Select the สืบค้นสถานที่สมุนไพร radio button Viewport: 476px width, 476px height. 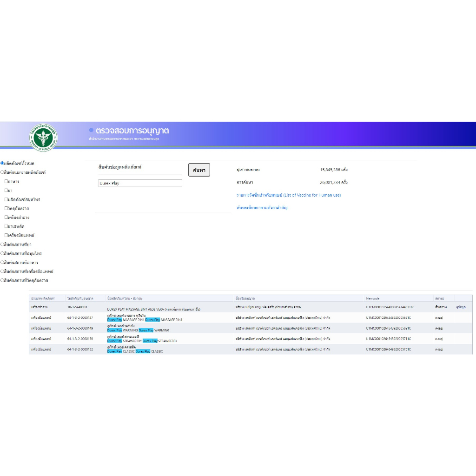2,253
